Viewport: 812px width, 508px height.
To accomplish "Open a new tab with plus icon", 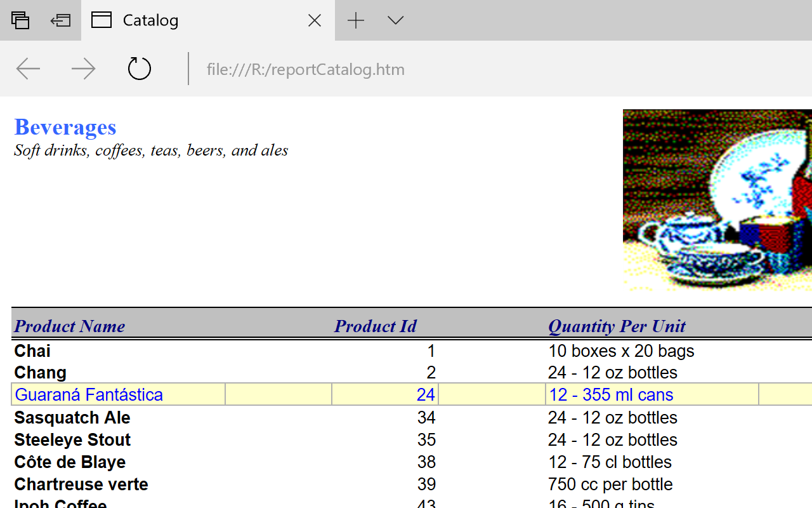I will (356, 20).
